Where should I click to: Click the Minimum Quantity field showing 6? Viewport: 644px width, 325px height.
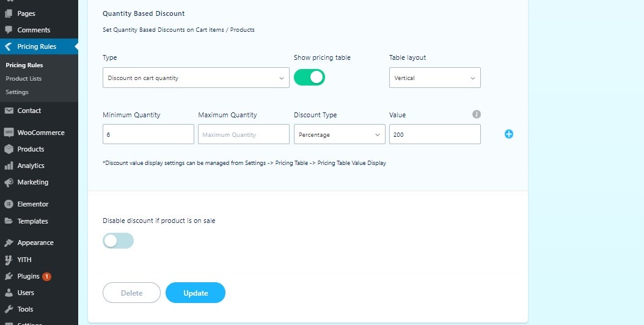[148, 134]
